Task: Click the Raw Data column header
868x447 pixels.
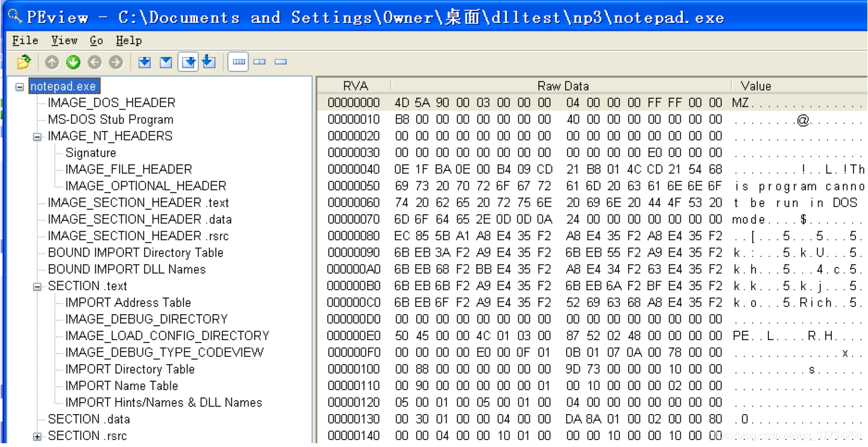Action: pos(562,86)
